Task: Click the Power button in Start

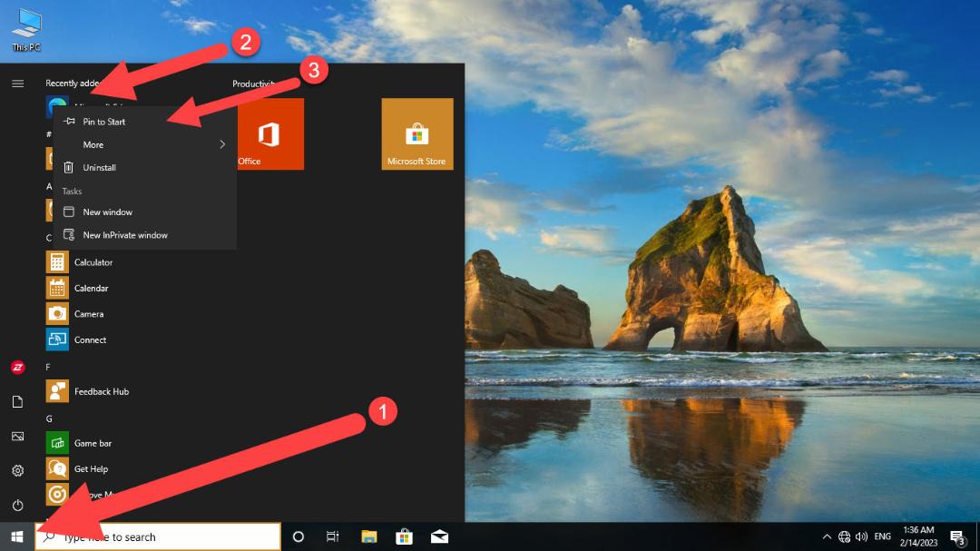Action: 17,505
